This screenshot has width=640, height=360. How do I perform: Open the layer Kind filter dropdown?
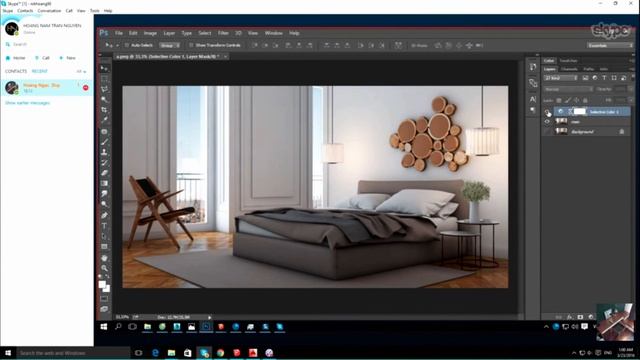click(x=561, y=78)
